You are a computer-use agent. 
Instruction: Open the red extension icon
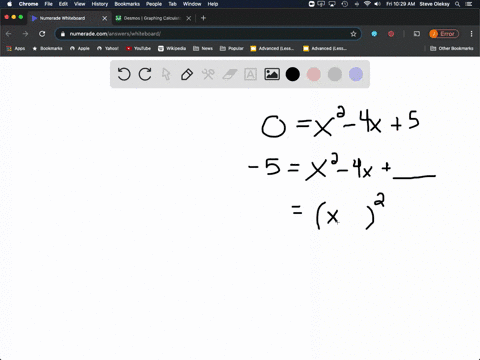391,34
